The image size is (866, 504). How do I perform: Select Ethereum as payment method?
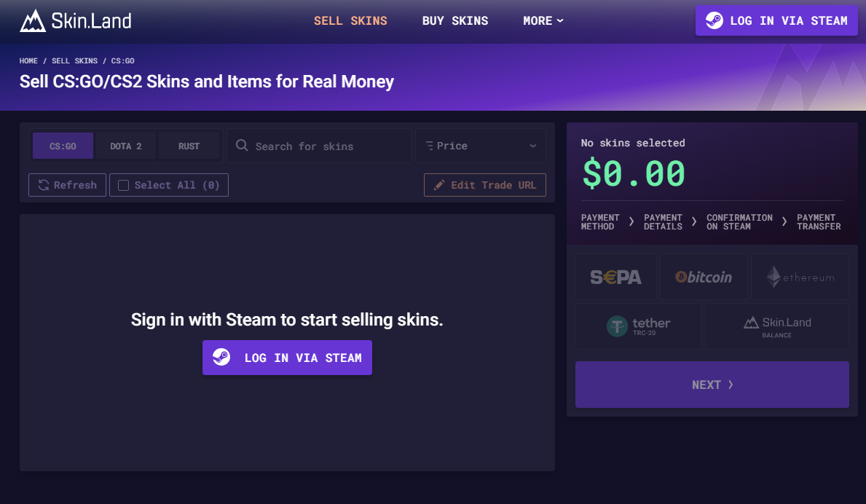point(799,277)
